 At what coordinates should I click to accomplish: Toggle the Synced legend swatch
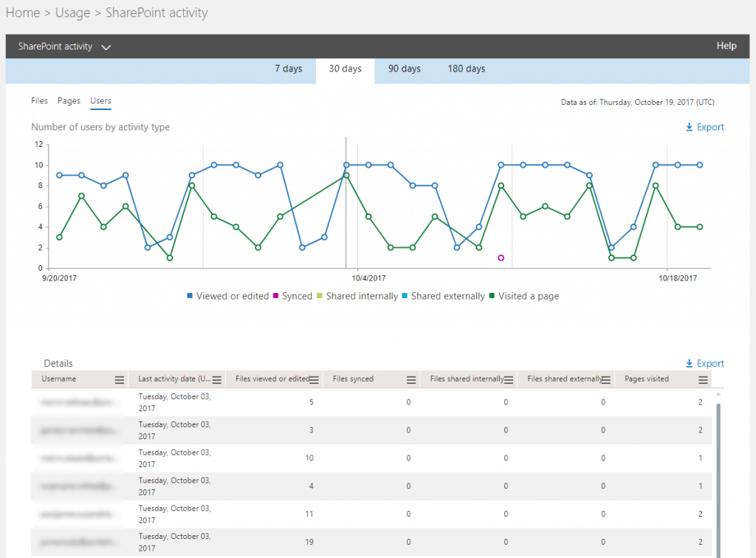click(x=276, y=296)
